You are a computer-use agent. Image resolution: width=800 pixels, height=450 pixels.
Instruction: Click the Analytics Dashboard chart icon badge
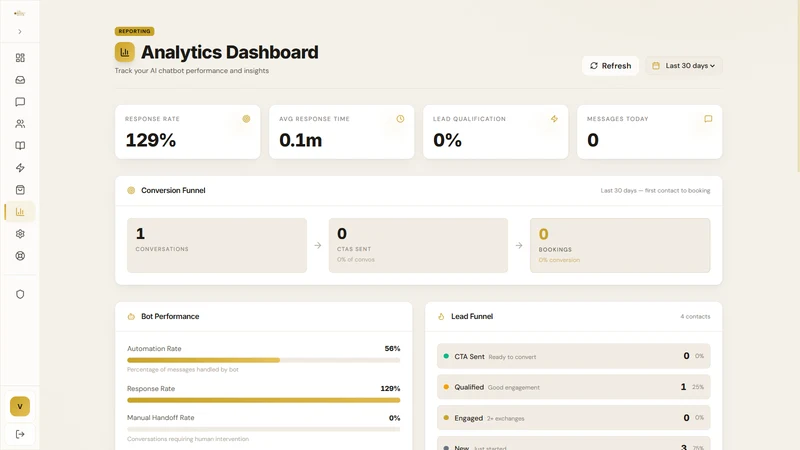[x=124, y=52]
